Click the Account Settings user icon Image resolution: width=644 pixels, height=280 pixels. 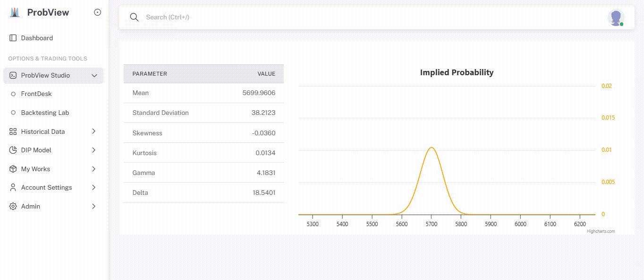tap(13, 187)
